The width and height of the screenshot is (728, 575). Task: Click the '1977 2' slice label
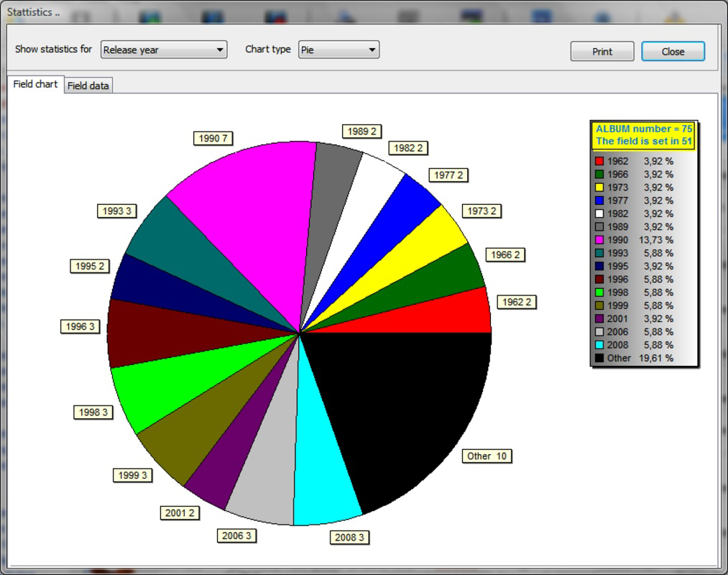448,175
